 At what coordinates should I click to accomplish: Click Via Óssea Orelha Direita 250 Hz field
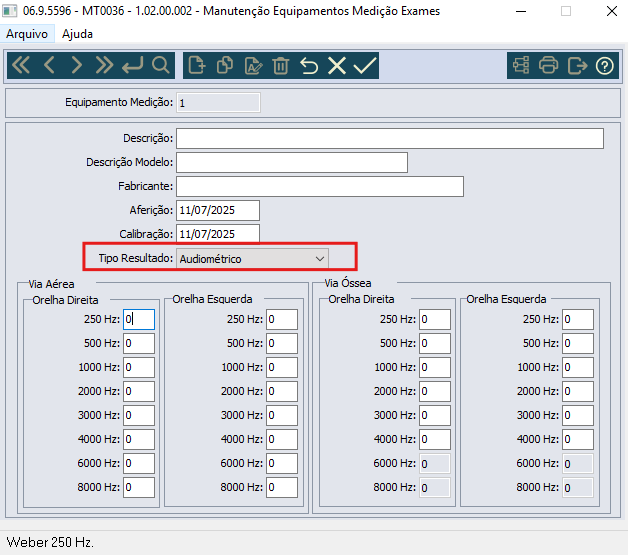(x=435, y=320)
